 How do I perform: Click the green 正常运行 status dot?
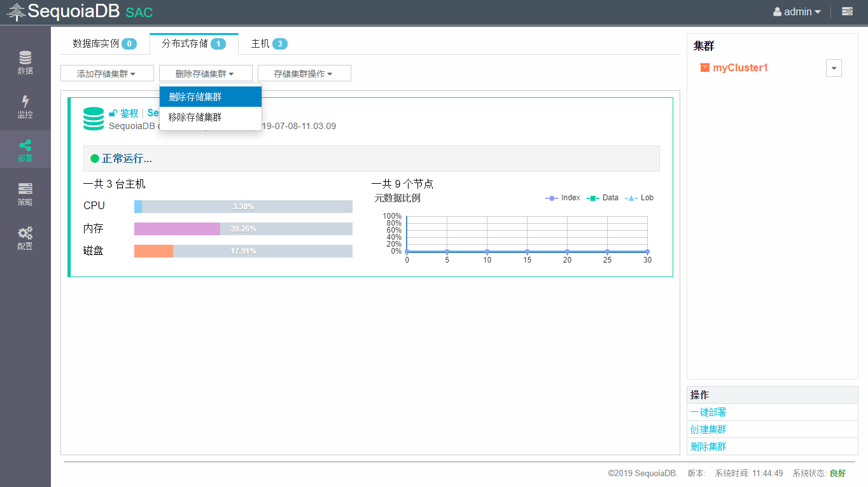click(95, 158)
